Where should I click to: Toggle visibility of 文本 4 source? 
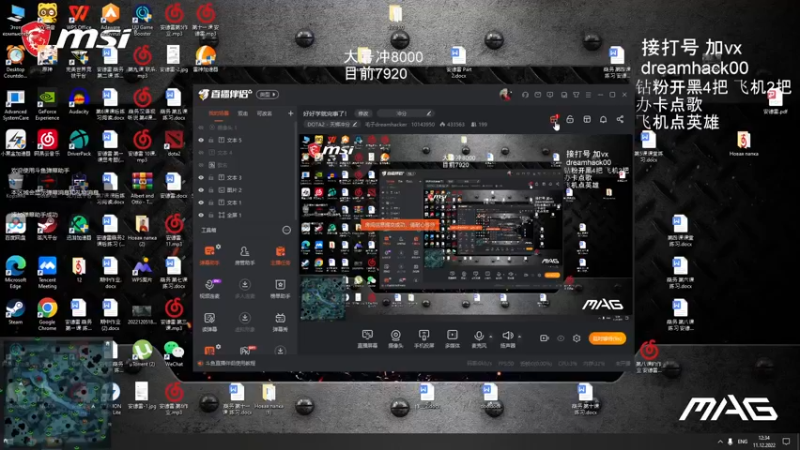[x=201, y=153]
